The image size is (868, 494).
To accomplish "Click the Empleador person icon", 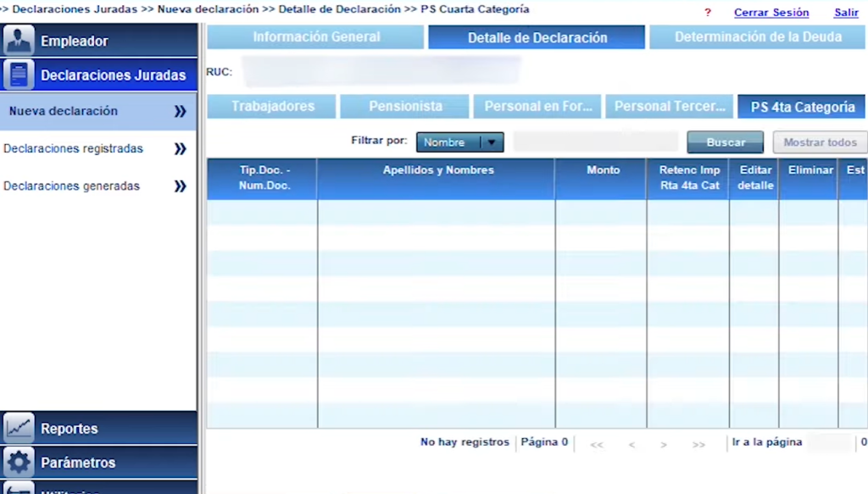I will point(19,41).
